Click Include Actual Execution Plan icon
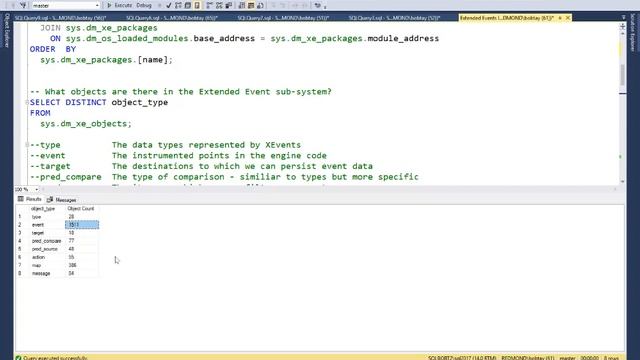Image resolution: width=640 pixels, height=360 pixels. [x=210, y=5]
